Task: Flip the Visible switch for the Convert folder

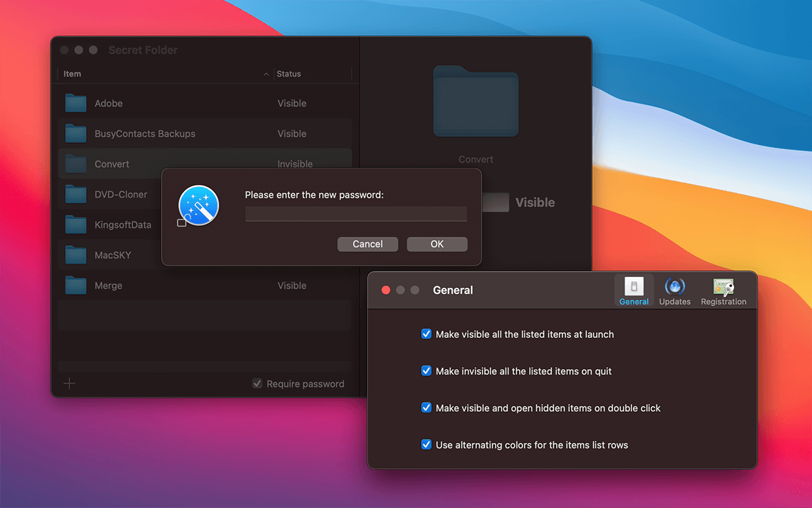Action: click(494, 202)
